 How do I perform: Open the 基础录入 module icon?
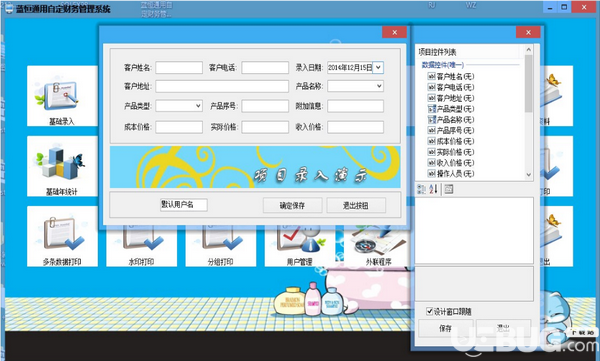(62, 96)
